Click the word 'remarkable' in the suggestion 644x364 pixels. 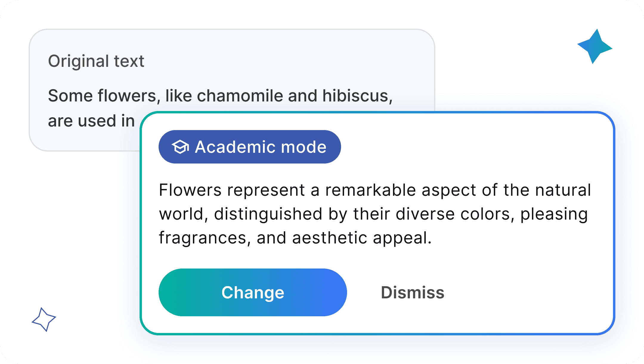pos(371,190)
